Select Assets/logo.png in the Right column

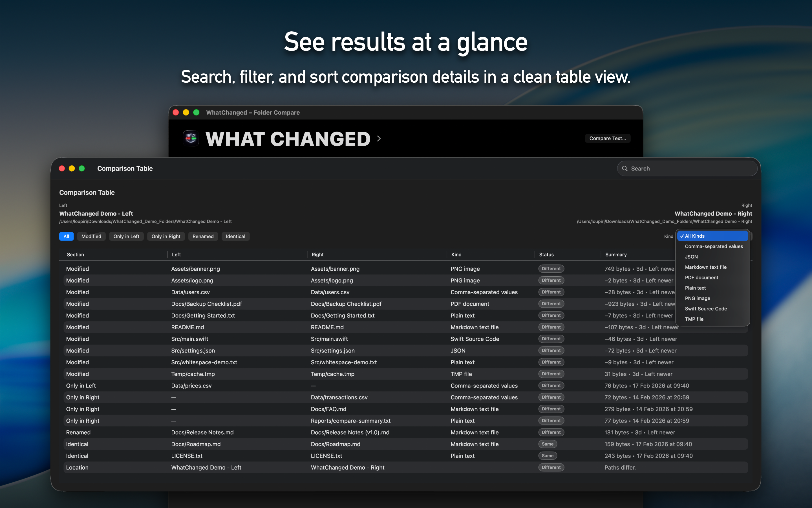click(x=332, y=280)
